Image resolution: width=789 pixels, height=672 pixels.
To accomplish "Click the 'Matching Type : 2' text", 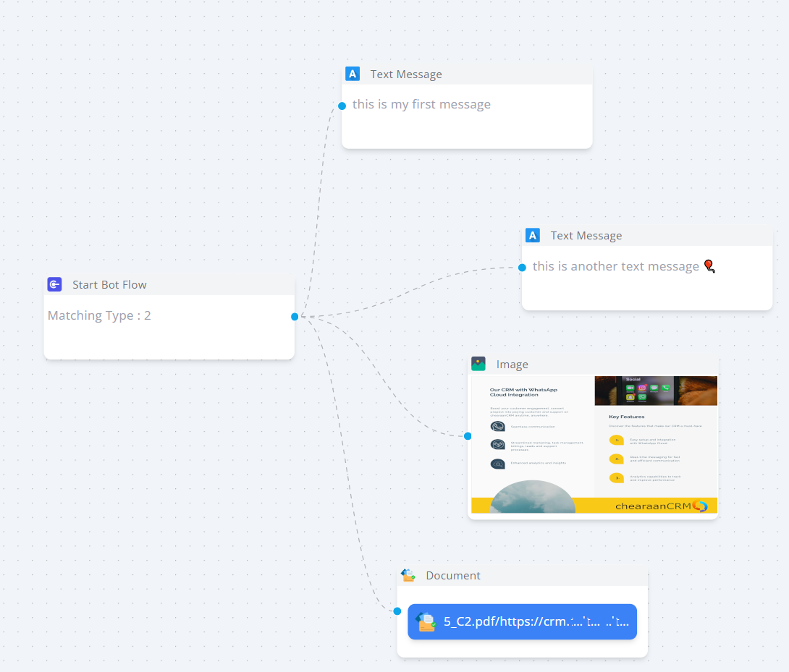I will (x=99, y=315).
